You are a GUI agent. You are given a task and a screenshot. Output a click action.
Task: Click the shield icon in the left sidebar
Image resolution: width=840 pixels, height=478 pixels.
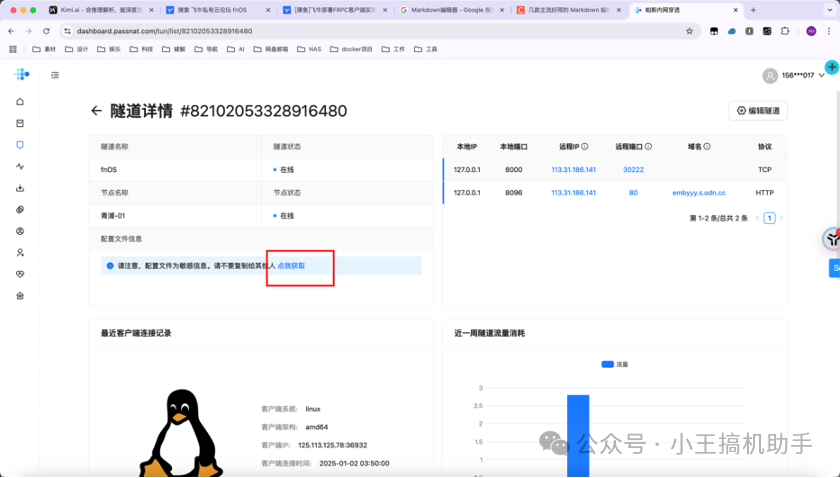pos(20,144)
